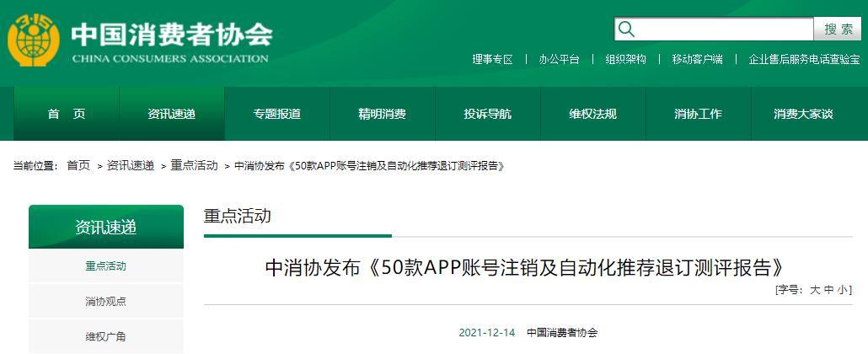
Task: Open the 办公平台 link
Action: pos(560,59)
